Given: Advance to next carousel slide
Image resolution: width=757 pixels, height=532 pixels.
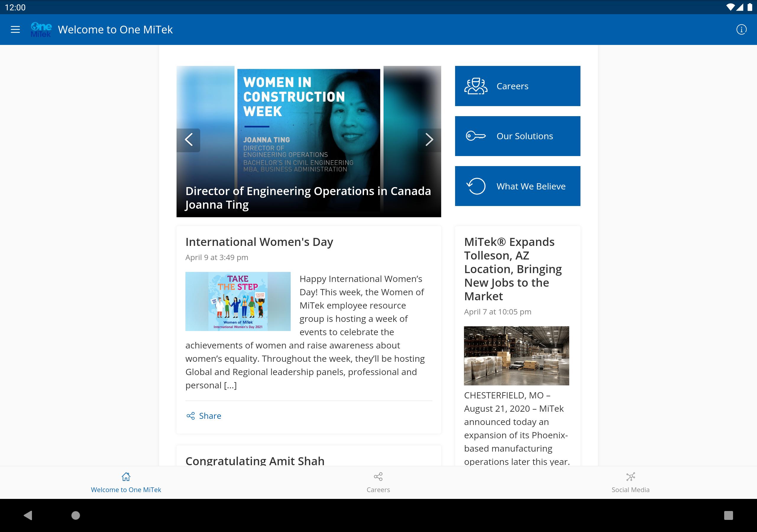Looking at the screenshot, I should click(x=429, y=140).
